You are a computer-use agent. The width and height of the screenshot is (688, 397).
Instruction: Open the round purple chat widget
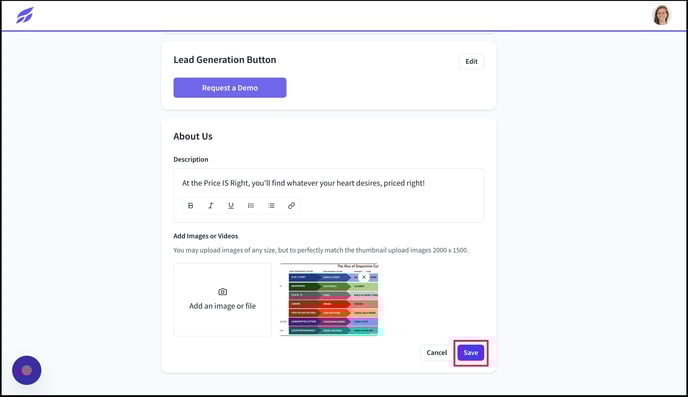tap(27, 370)
